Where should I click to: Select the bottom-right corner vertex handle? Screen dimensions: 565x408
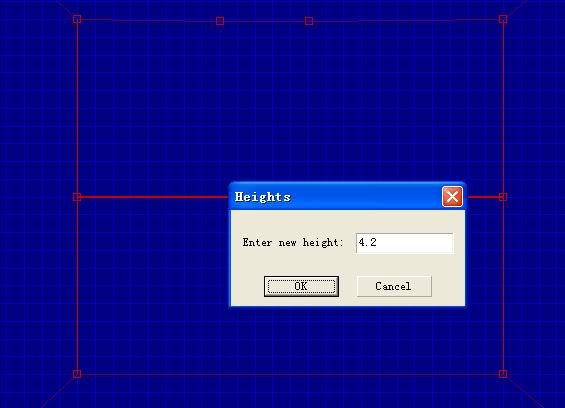pos(503,374)
